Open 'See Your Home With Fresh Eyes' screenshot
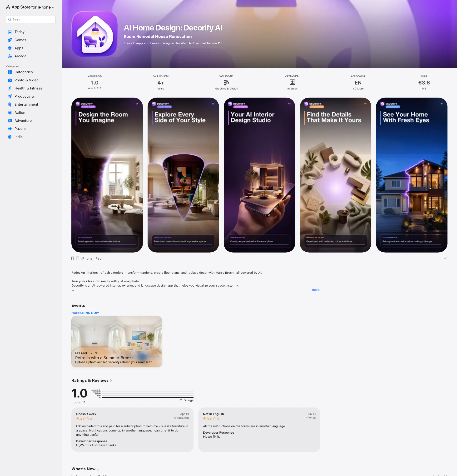Viewport: 457px width, 476px height. [x=412, y=175]
